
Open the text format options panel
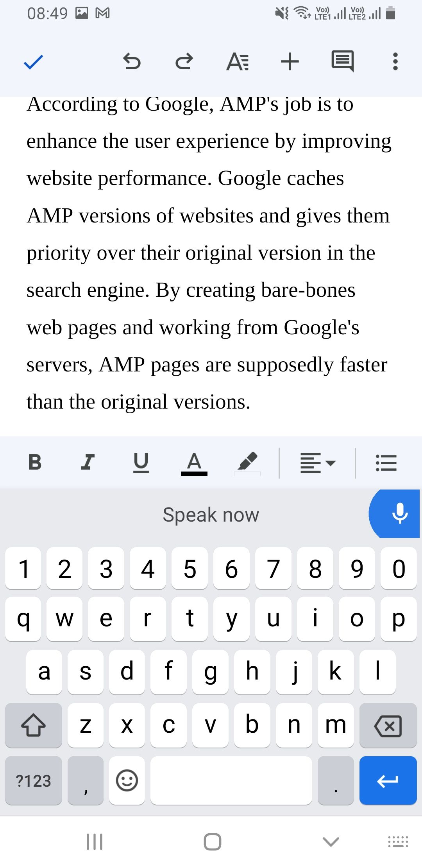237,62
